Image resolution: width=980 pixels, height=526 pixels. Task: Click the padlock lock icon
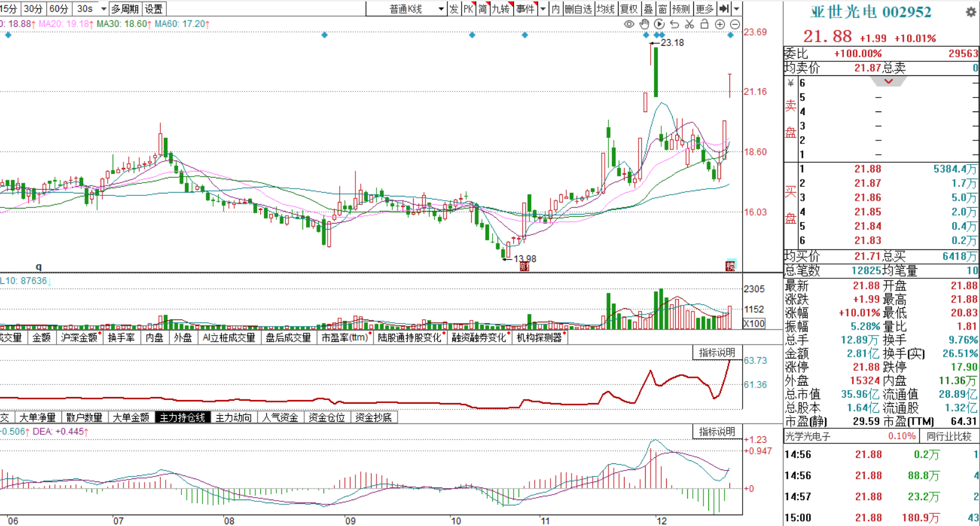(x=704, y=24)
